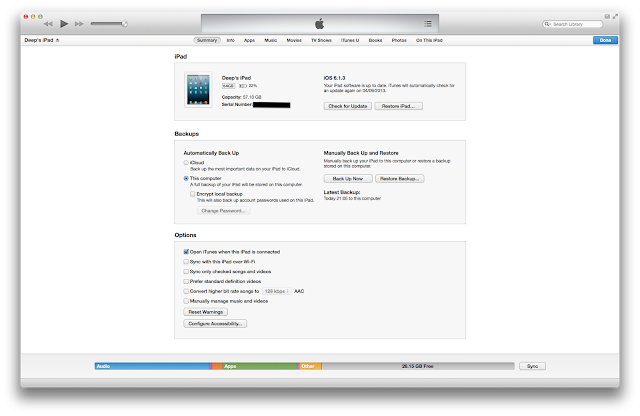Click Change Password... button
This screenshot has width=640, height=416.
click(224, 211)
